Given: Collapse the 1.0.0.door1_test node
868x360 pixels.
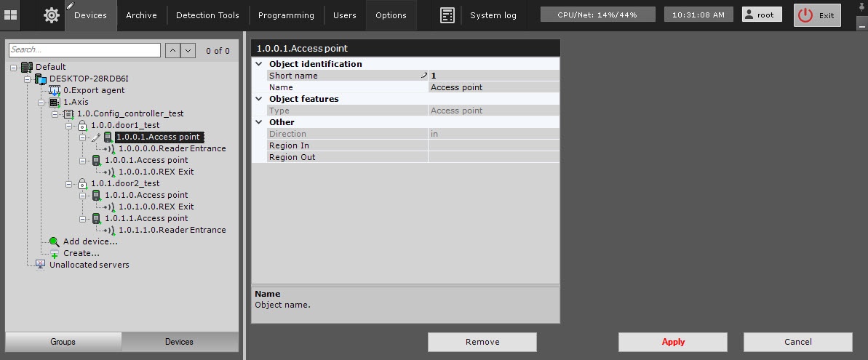Looking at the screenshot, I should click(69, 125).
